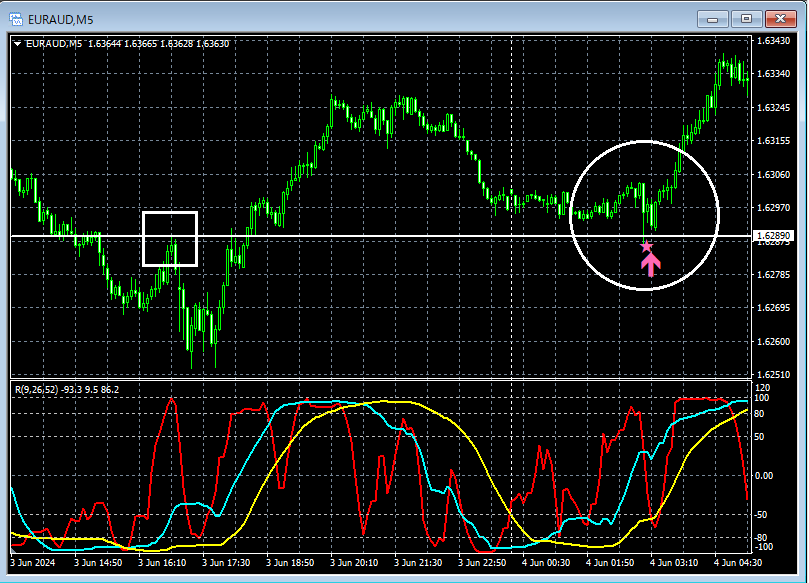The width and height of the screenshot is (809, 583).
Task: Click price scale value 1.62970
Action: (x=773, y=207)
